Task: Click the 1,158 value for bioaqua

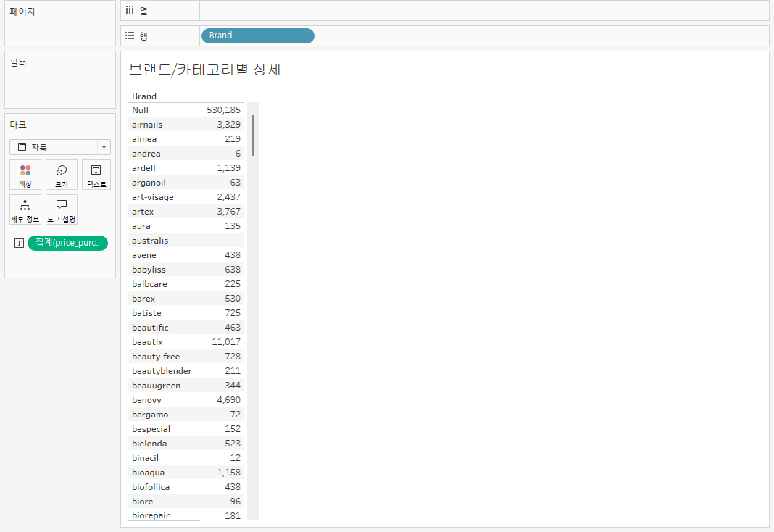Action: [x=228, y=473]
